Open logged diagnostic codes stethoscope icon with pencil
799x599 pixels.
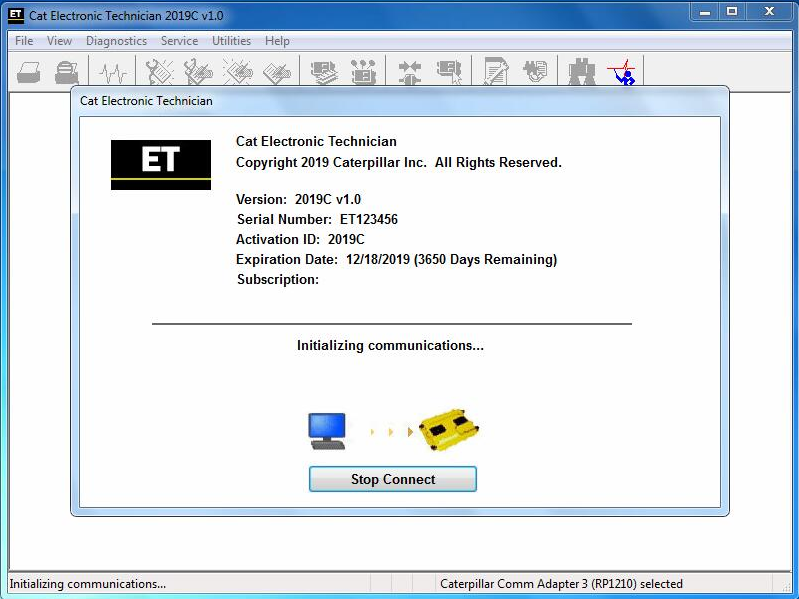pos(198,72)
